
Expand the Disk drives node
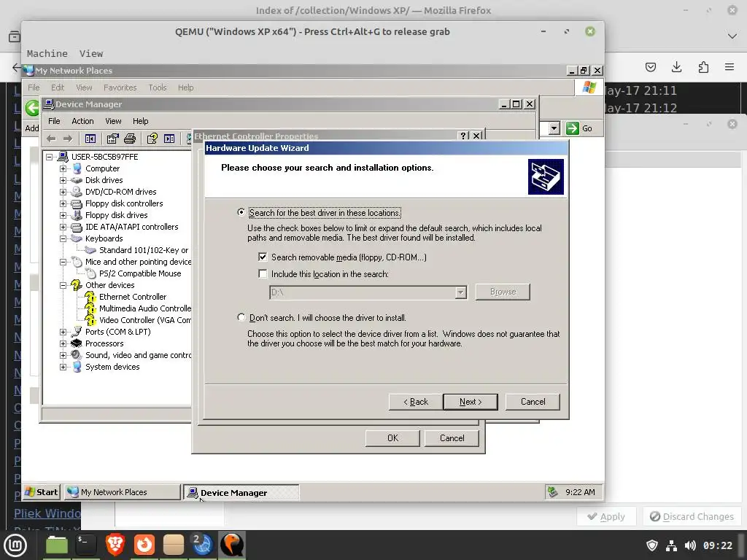tap(63, 180)
